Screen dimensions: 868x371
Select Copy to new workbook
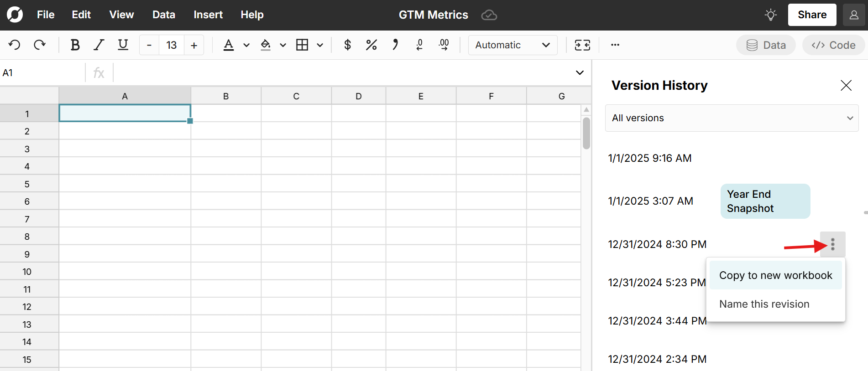775,275
